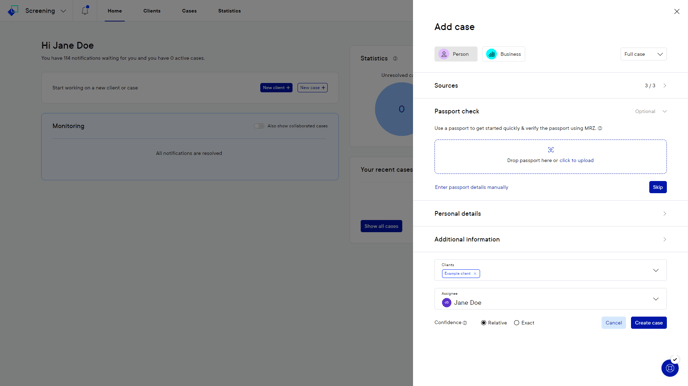Open the Cases tab
Image resolution: width=688 pixels, height=386 pixels.
point(189,11)
